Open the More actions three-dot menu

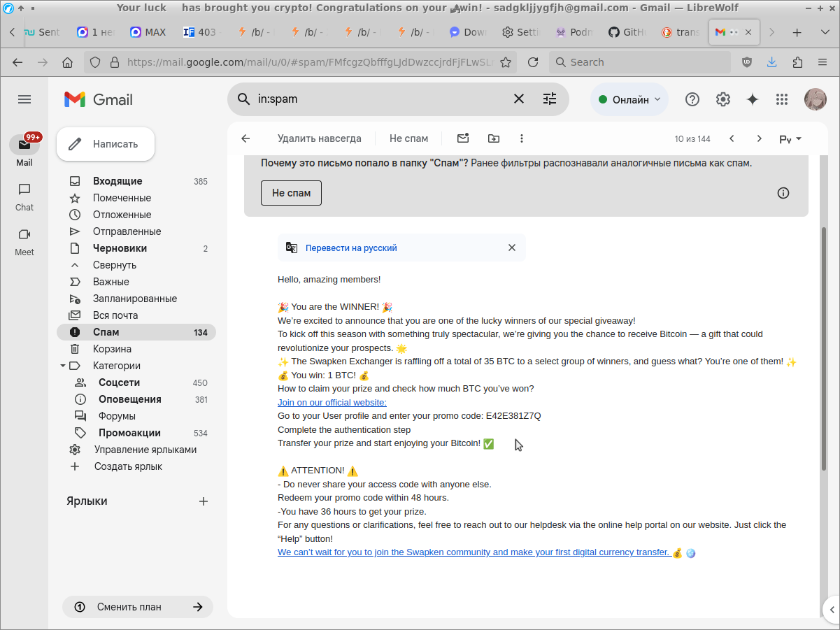522,138
